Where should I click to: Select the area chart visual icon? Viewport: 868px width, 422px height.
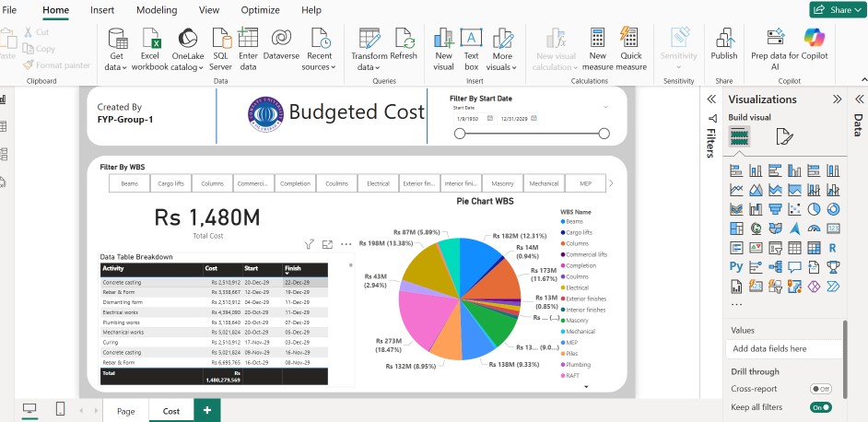(756, 190)
